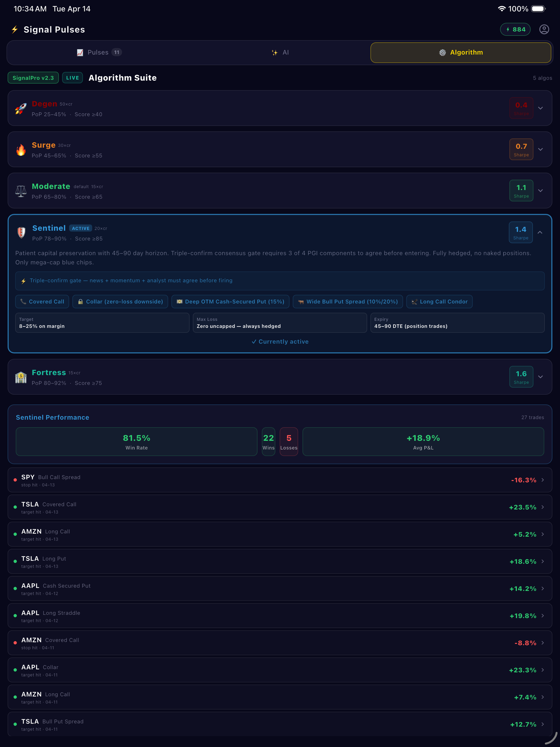Screen dimensions: 560x747
Task: Switch to the AI tab
Action: tap(280, 52)
